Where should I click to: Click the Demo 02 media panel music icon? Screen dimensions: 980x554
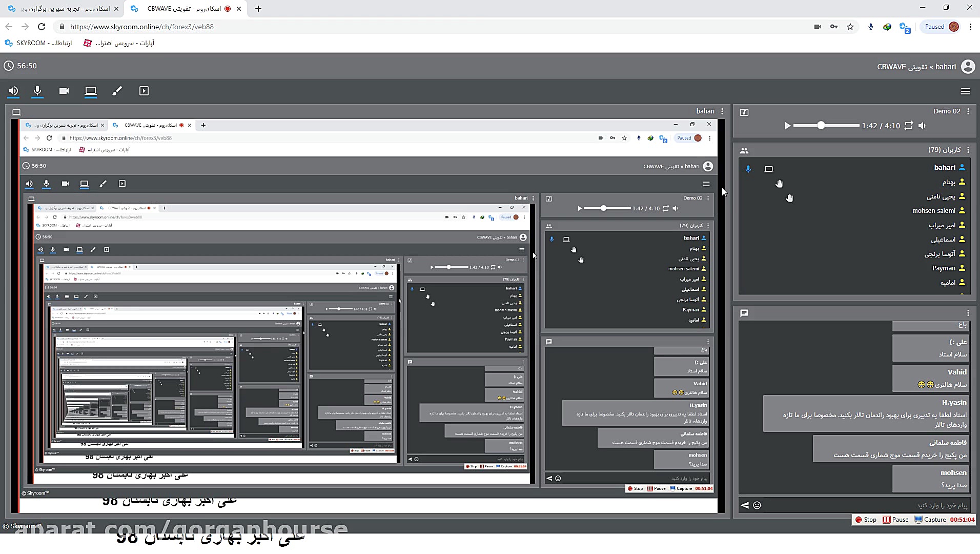[744, 112]
